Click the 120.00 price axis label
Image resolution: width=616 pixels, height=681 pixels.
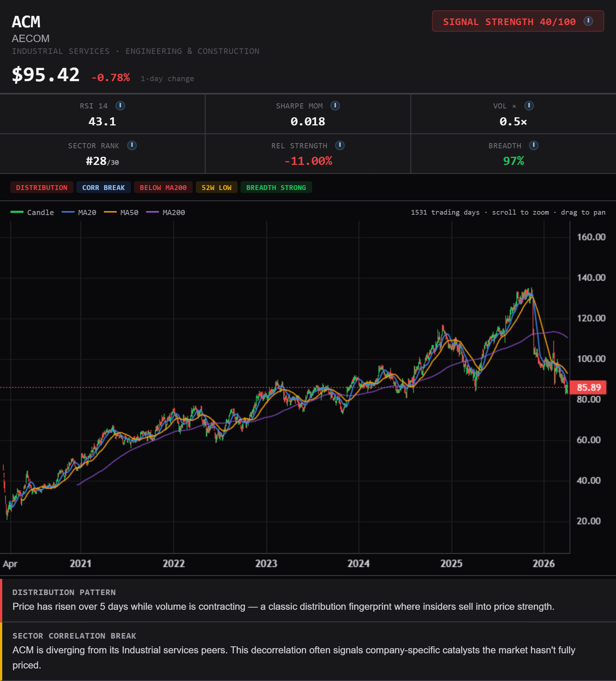(x=591, y=318)
